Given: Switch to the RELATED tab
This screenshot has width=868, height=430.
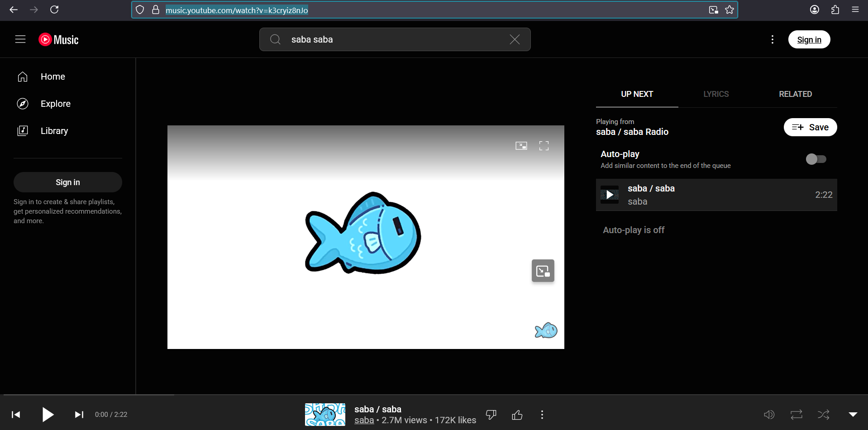Looking at the screenshot, I should coord(795,94).
